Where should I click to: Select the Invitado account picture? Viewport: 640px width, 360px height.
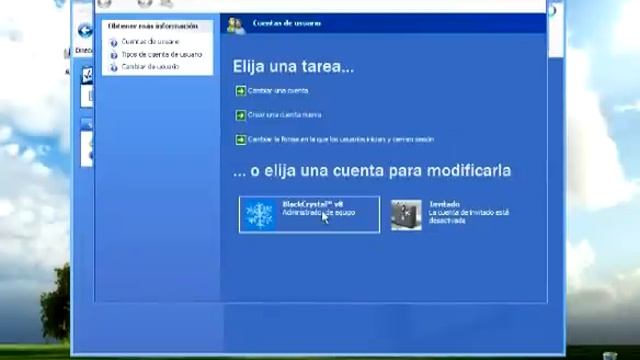pos(406,215)
